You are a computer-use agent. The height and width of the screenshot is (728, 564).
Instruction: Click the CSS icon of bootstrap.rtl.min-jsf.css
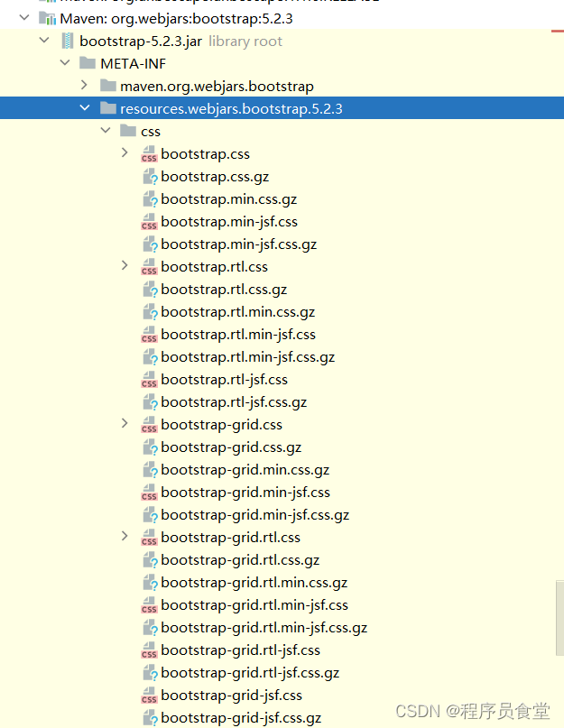point(149,335)
